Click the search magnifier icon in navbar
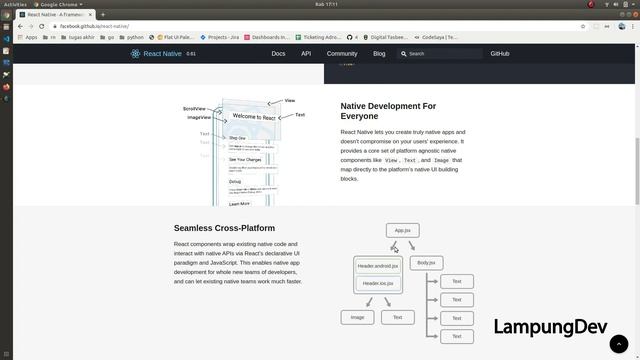Image resolution: width=640 pixels, height=360 pixels. tap(403, 53)
